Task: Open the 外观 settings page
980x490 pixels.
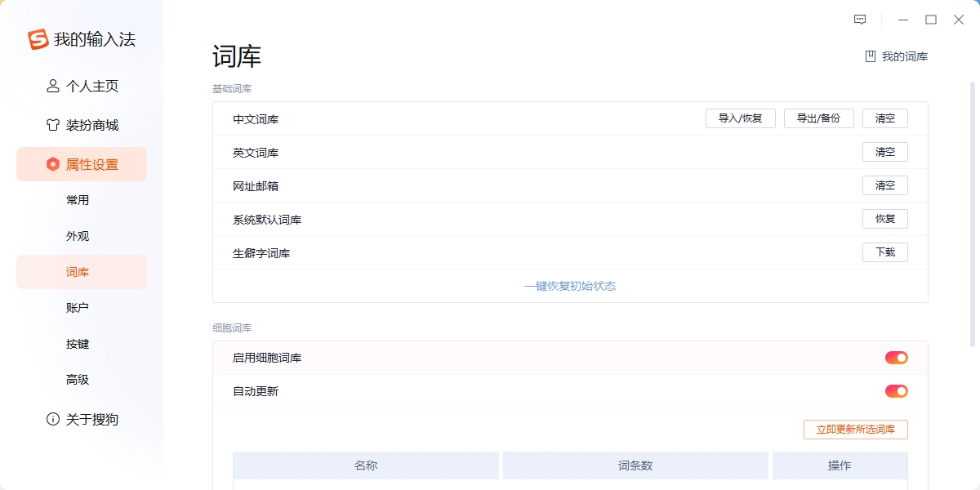Action: 78,236
